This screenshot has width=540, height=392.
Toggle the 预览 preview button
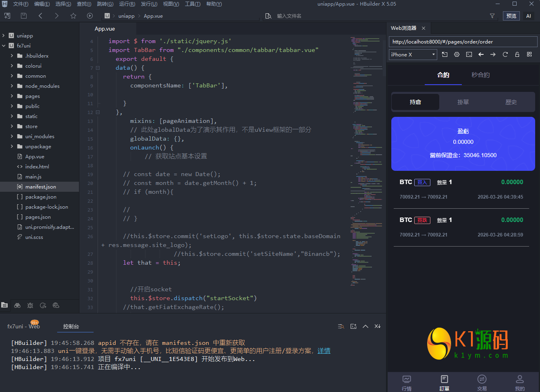click(511, 16)
